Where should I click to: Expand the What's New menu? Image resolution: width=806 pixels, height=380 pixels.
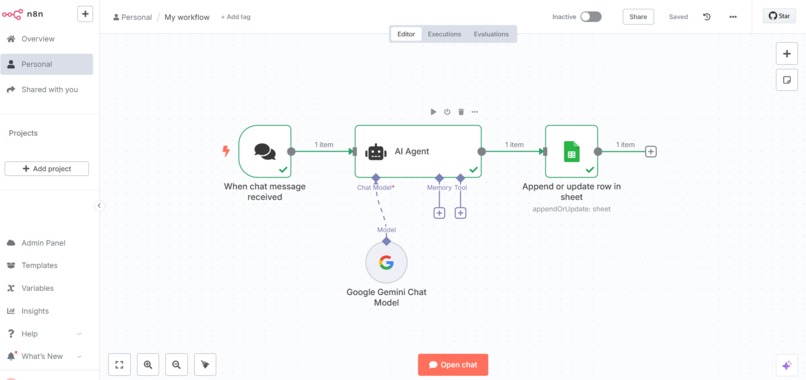(44, 356)
